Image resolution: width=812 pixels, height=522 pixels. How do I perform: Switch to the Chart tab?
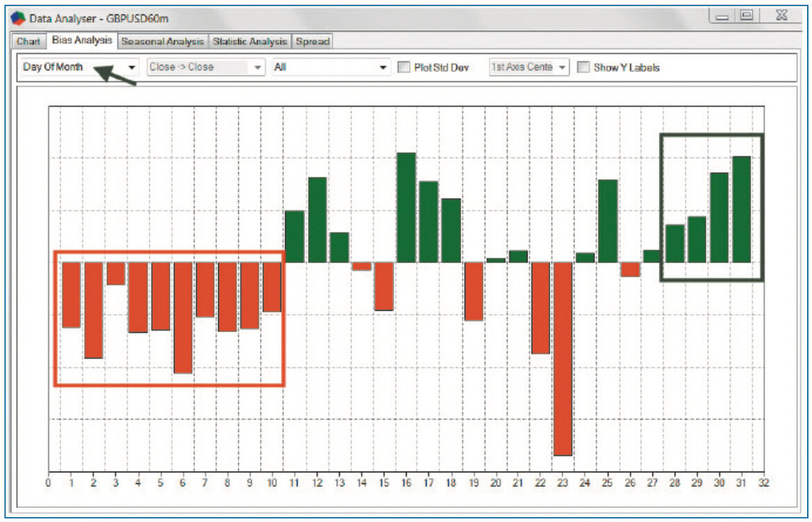pyautogui.click(x=28, y=41)
